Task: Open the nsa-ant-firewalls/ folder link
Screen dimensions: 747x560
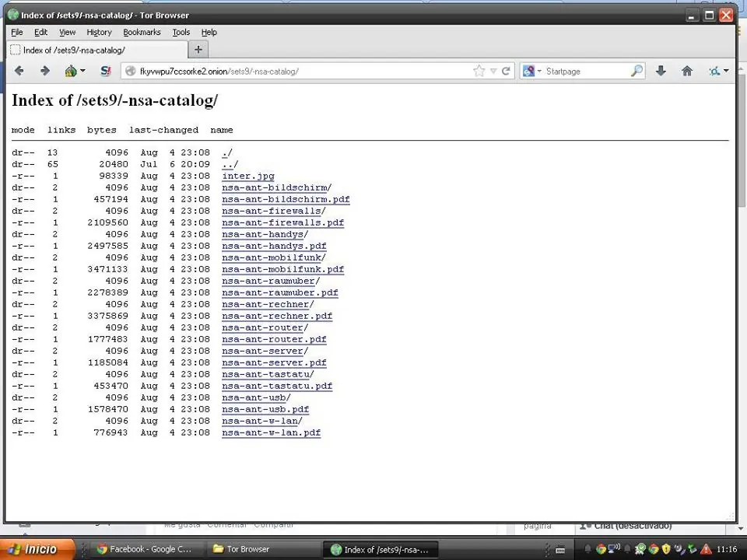Action: [273, 211]
